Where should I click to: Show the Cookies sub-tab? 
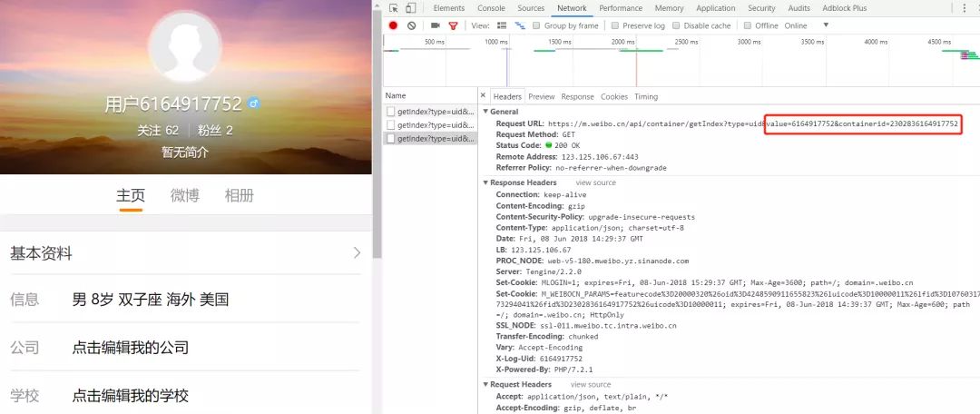tap(614, 97)
